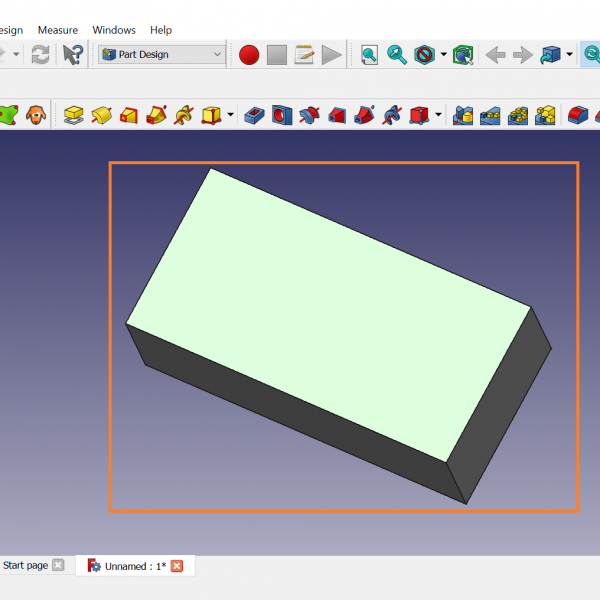This screenshot has width=600, height=600.
Task: Expand the subtractive primitives dropdown arrow
Action: point(438,115)
